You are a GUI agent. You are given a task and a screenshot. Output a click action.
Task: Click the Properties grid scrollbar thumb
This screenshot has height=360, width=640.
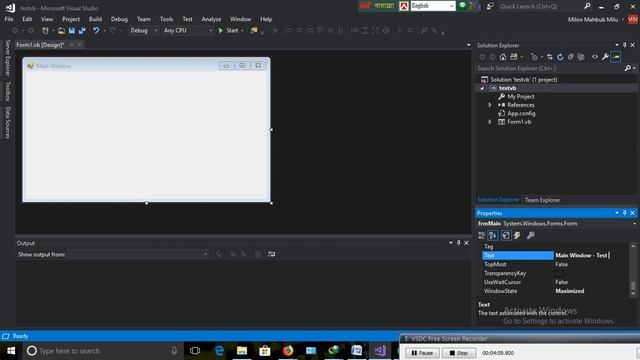click(x=633, y=285)
